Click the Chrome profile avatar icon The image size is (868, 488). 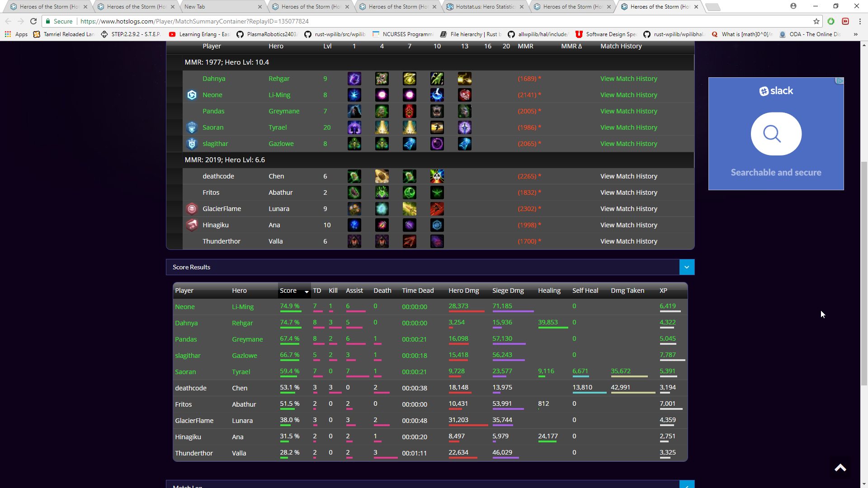[x=793, y=6]
